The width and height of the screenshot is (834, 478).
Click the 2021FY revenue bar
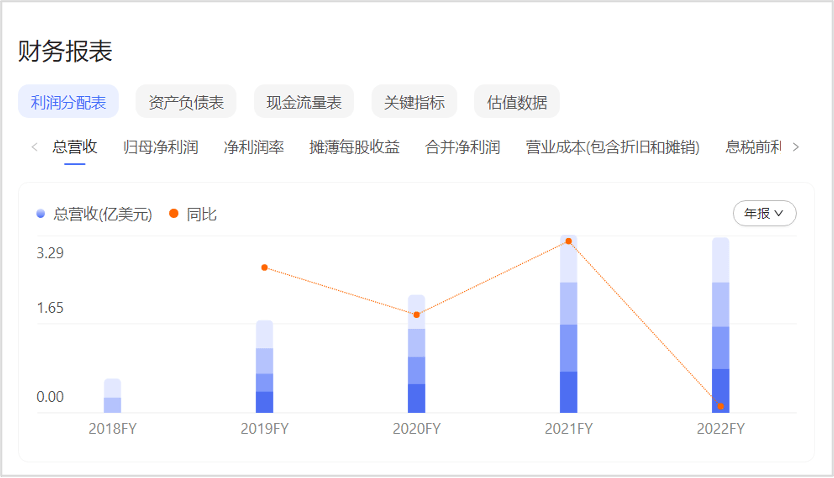pos(569,330)
